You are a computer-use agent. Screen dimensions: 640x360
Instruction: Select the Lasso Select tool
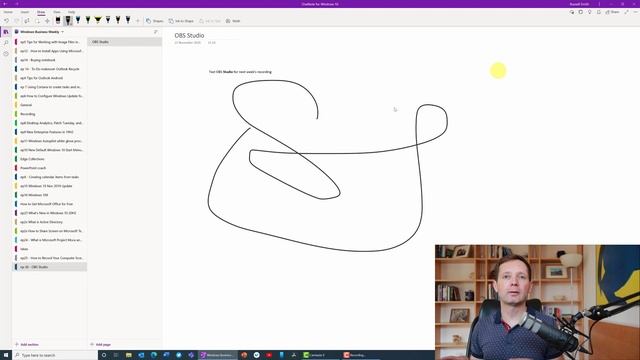click(27, 21)
